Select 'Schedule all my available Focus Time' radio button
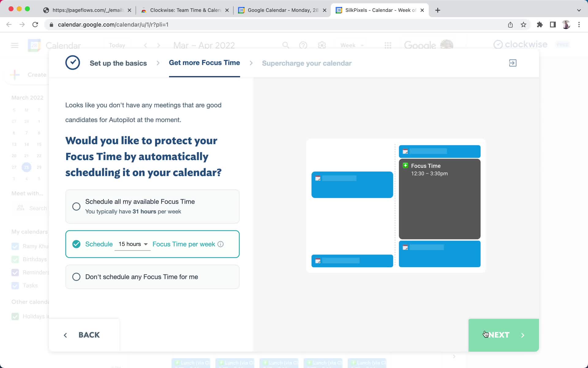This screenshot has width=588, height=368. [x=77, y=206]
